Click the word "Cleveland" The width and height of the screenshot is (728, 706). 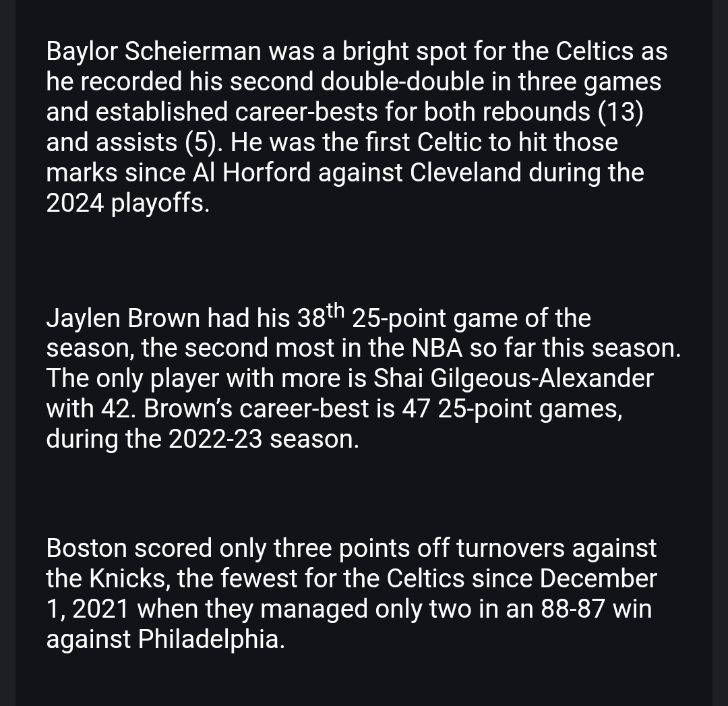click(x=466, y=173)
